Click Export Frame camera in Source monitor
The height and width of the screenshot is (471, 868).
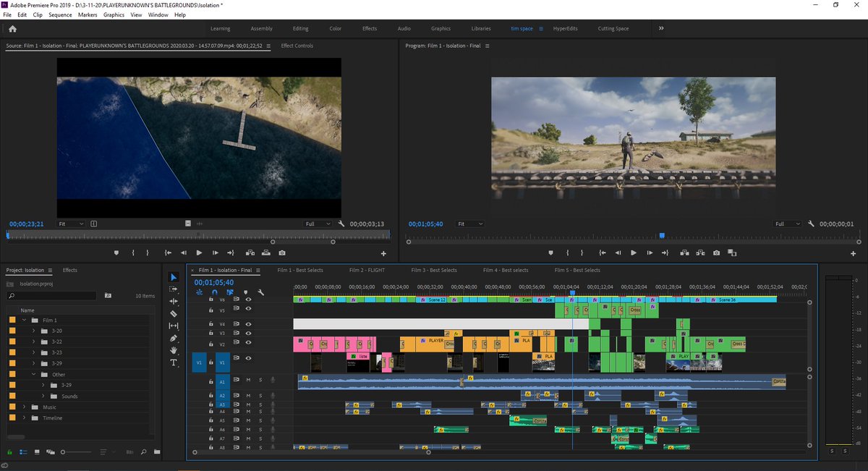(281, 253)
